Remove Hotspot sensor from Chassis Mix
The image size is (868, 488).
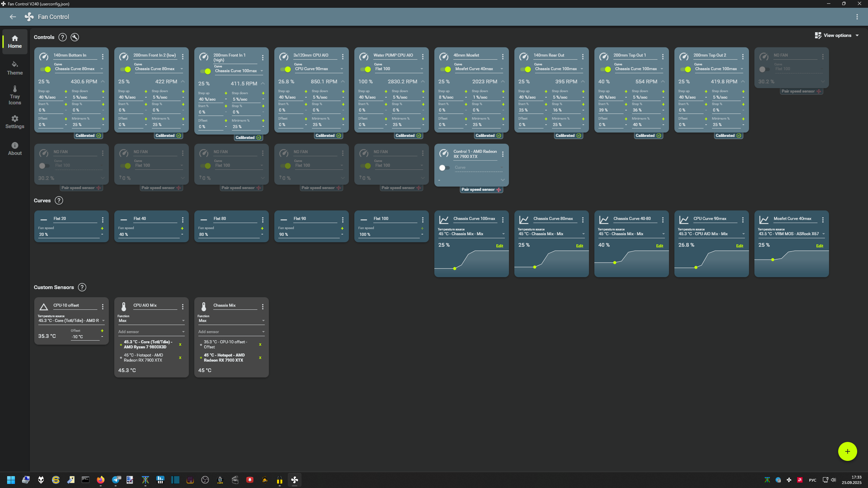coord(260,358)
